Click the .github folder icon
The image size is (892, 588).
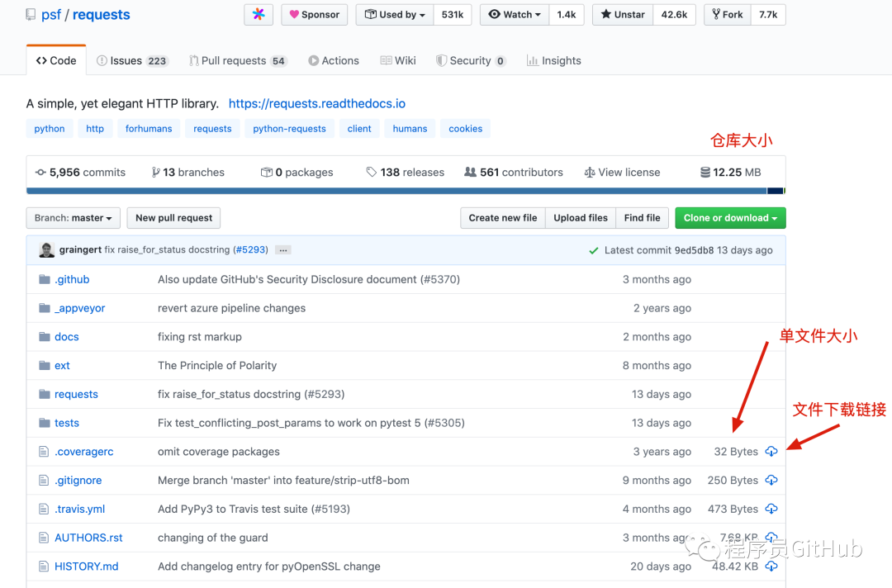pyautogui.click(x=45, y=279)
